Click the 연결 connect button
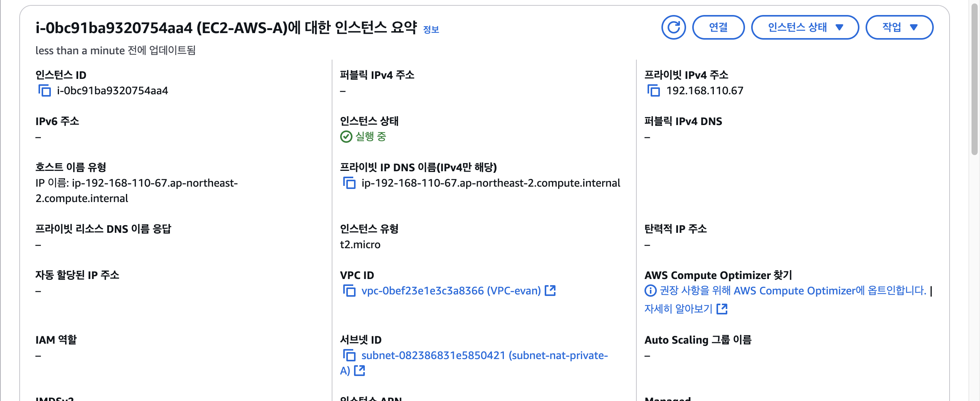Screen dimensions: 980x401 click(x=718, y=27)
